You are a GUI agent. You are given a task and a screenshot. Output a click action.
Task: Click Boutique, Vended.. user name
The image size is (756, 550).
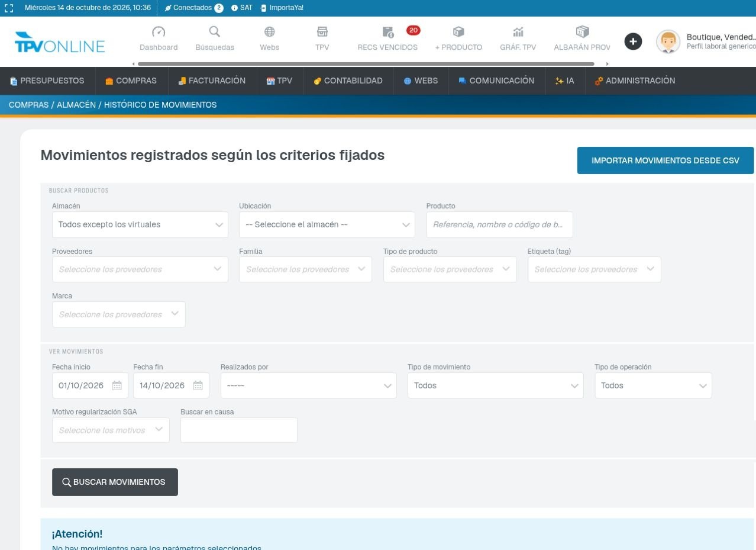point(721,37)
